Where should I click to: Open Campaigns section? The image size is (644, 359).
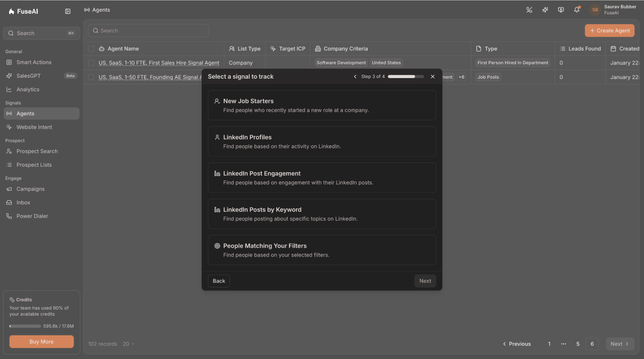[41, 189]
